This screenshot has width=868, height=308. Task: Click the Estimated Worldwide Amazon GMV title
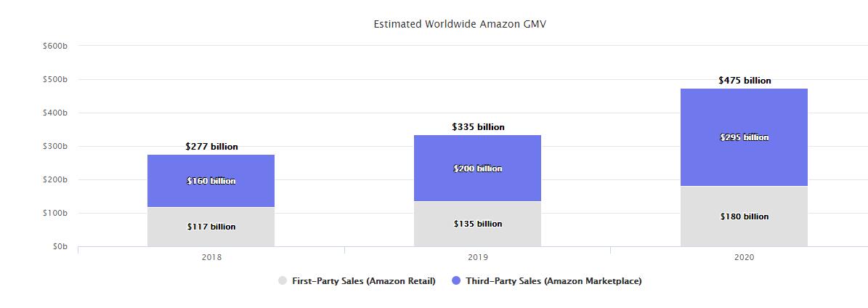click(x=460, y=24)
